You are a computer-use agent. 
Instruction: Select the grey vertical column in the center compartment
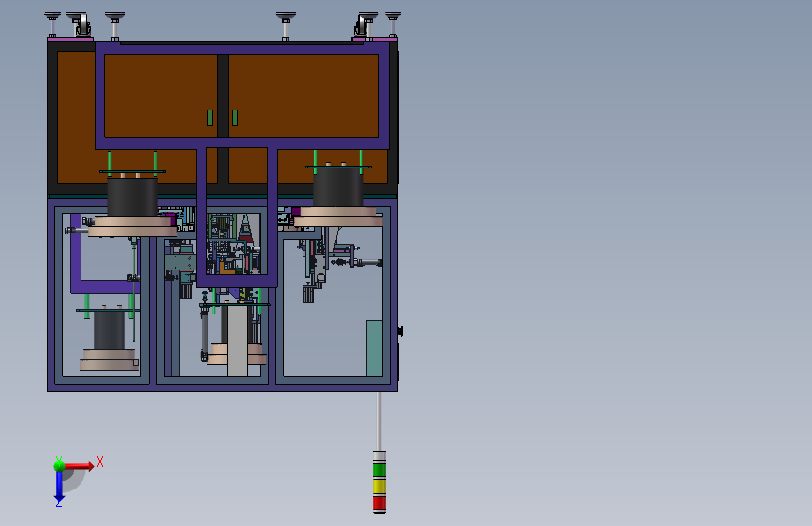[238, 342]
